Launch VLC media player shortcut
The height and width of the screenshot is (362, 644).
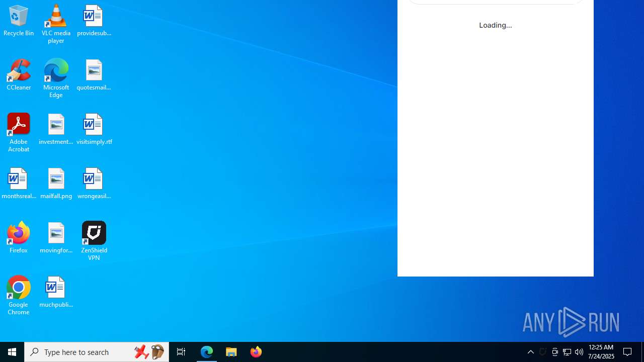[x=56, y=24]
